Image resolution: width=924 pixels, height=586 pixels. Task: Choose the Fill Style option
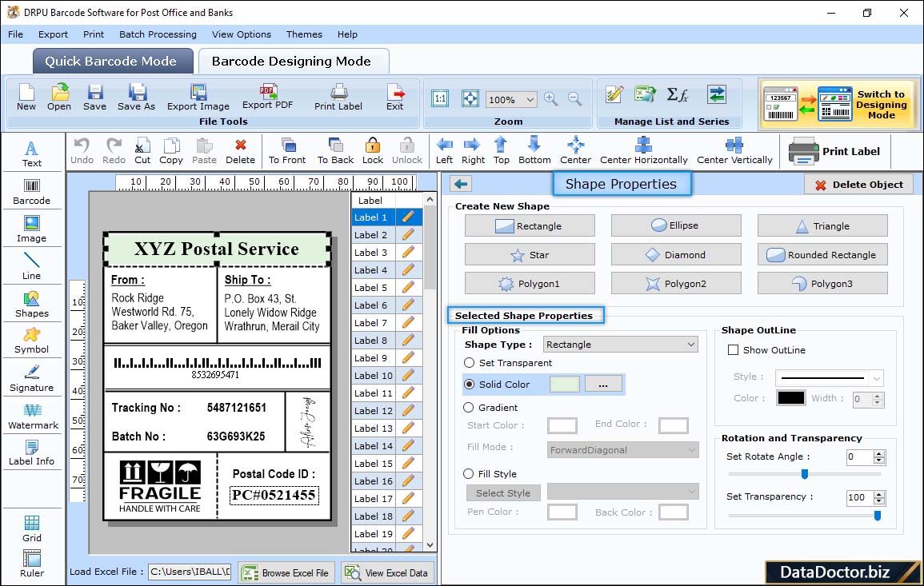(469, 473)
